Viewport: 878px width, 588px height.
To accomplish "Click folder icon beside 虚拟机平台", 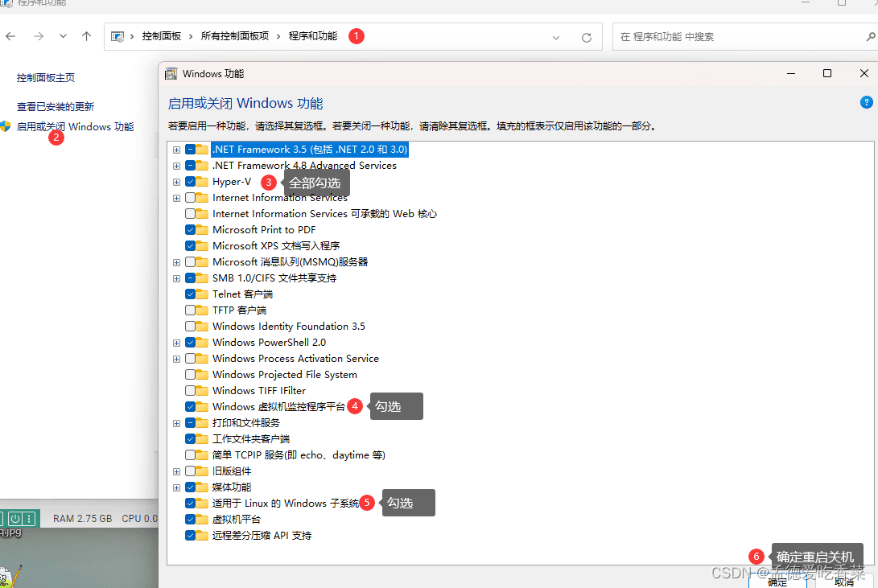I will click(x=202, y=519).
